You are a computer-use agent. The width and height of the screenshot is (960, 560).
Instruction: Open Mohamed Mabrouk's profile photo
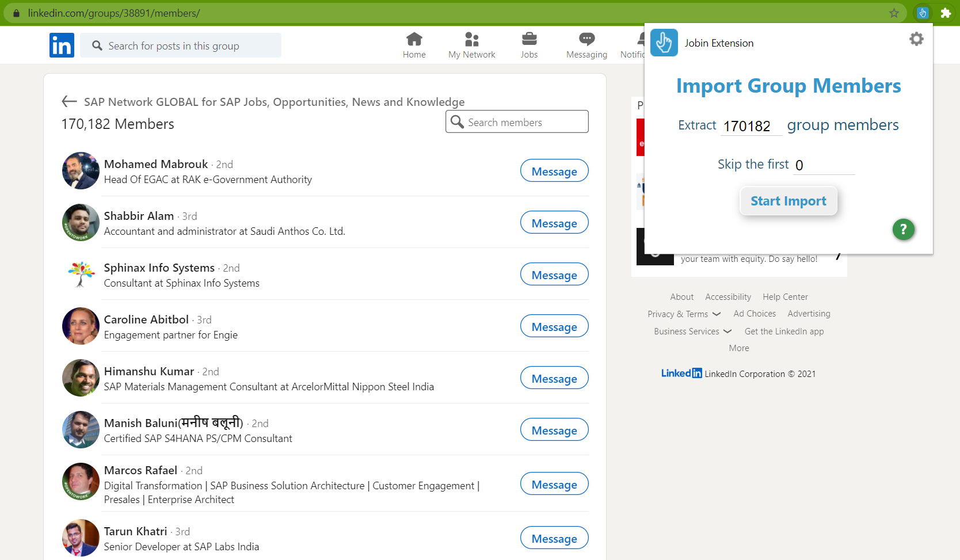[81, 170]
